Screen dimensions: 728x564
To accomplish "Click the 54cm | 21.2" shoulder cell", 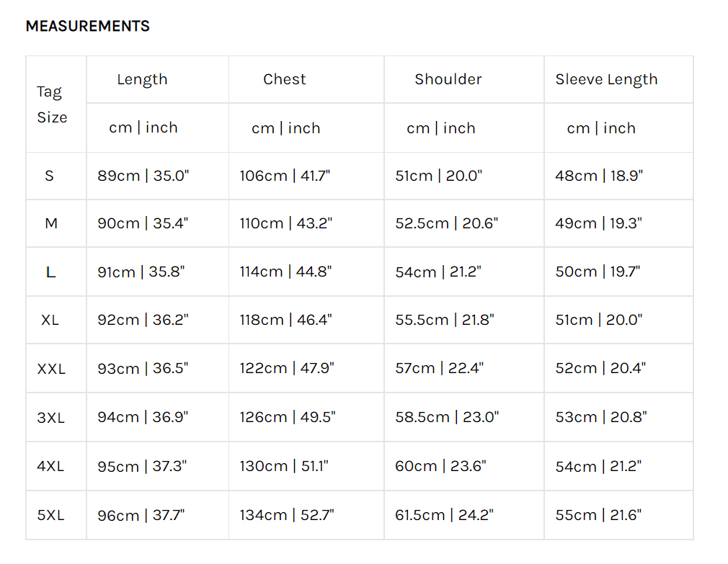I will click(x=438, y=272).
